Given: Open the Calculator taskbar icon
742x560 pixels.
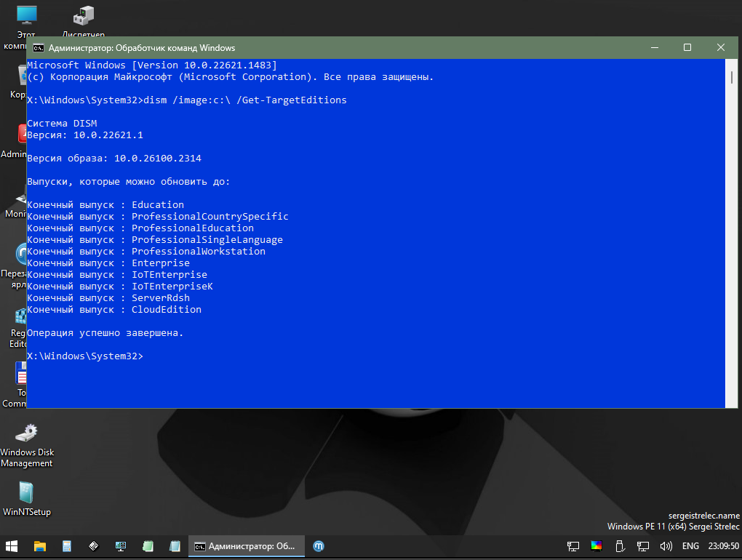Looking at the screenshot, I should click(66, 545).
